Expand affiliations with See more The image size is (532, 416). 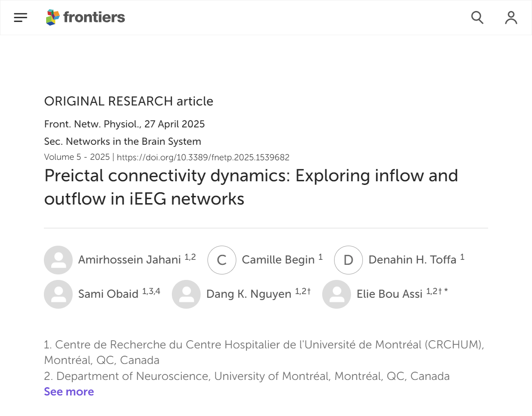[69, 392]
